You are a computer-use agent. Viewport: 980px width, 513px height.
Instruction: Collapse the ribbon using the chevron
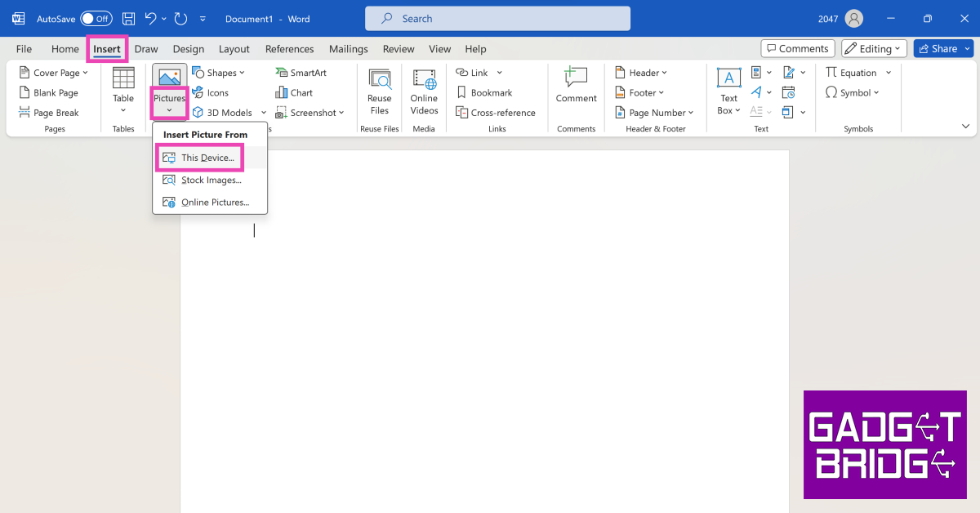[966, 127]
